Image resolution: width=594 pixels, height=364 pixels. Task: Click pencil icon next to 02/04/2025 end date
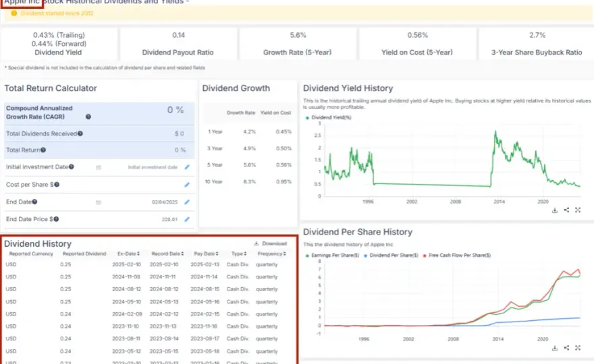click(187, 202)
